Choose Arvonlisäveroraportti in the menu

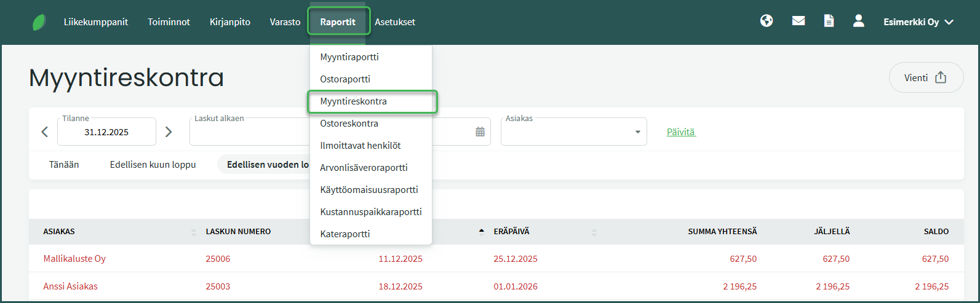pos(364,168)
